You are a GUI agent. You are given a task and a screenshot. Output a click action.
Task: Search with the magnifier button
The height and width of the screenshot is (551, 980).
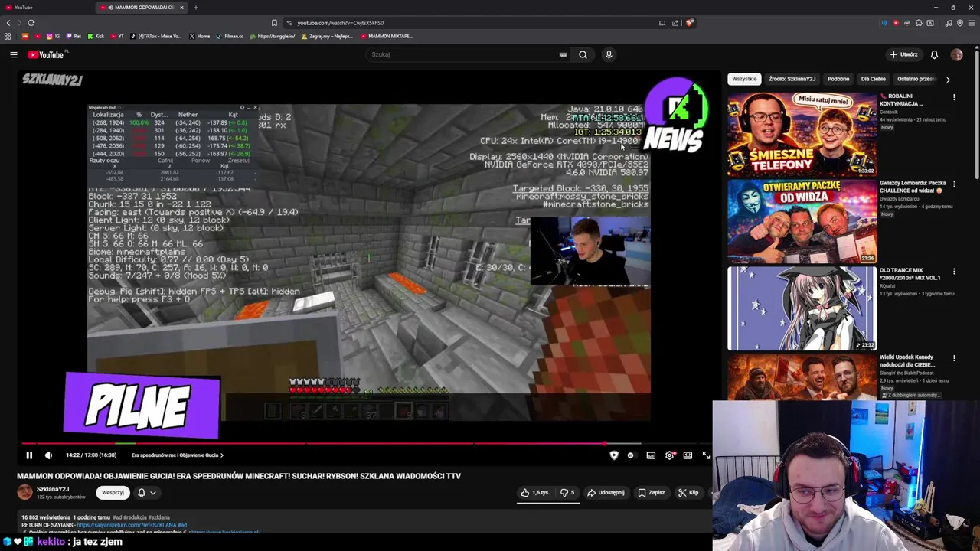[x=583, y=54]
